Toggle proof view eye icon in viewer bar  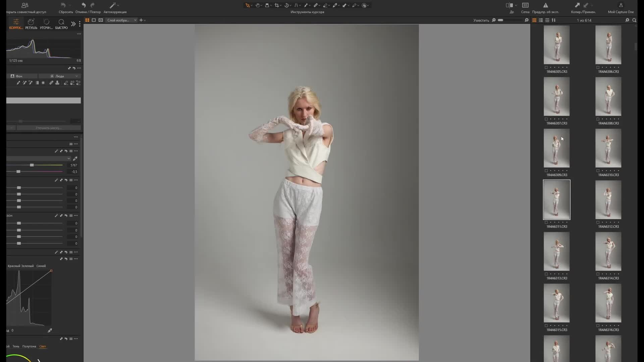point(101,20)
